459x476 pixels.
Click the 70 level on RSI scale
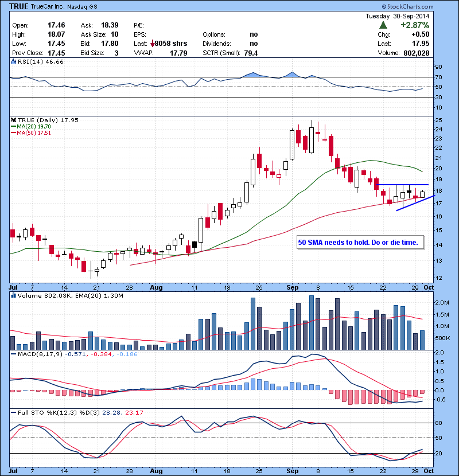coord(438,77)
